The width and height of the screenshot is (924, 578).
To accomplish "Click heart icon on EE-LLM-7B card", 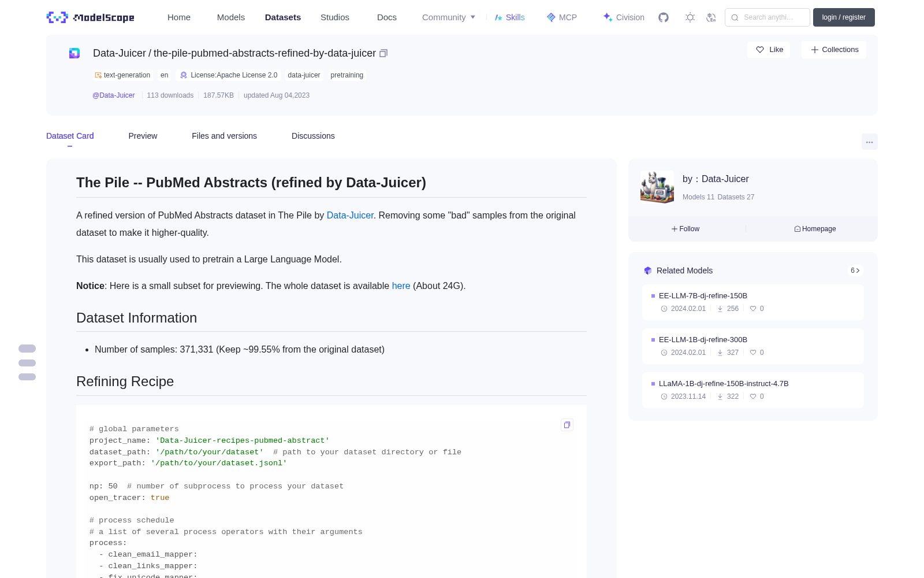I will [753, 309].
